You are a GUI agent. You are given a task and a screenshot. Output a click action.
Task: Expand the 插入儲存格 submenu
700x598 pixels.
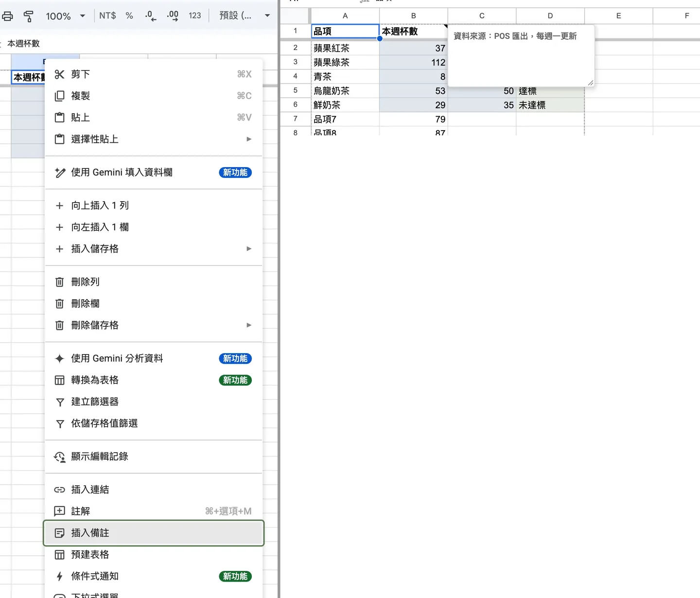click(154, 249)
